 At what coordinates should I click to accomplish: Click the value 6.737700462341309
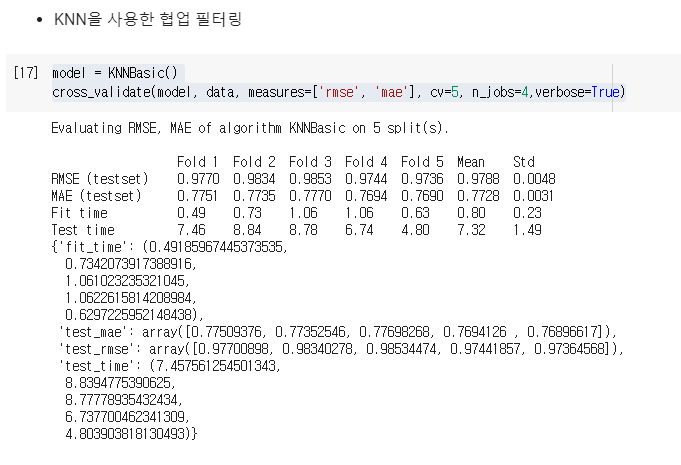127,417
